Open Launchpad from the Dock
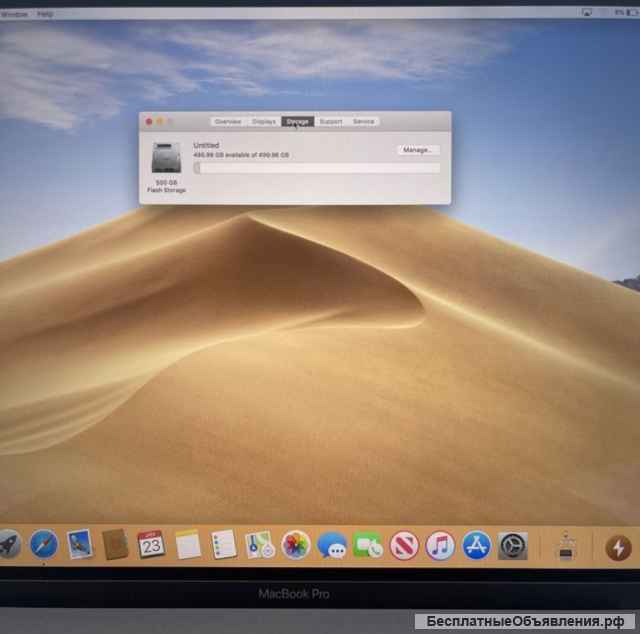This screenshot has height=634, width=640. pyautogui.click(x=9, y=545)
